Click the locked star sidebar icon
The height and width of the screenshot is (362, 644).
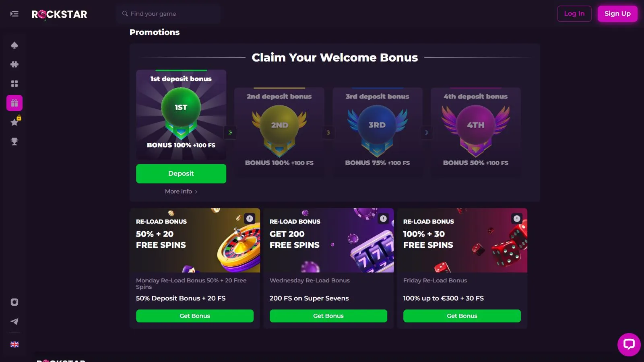(14, 122)
